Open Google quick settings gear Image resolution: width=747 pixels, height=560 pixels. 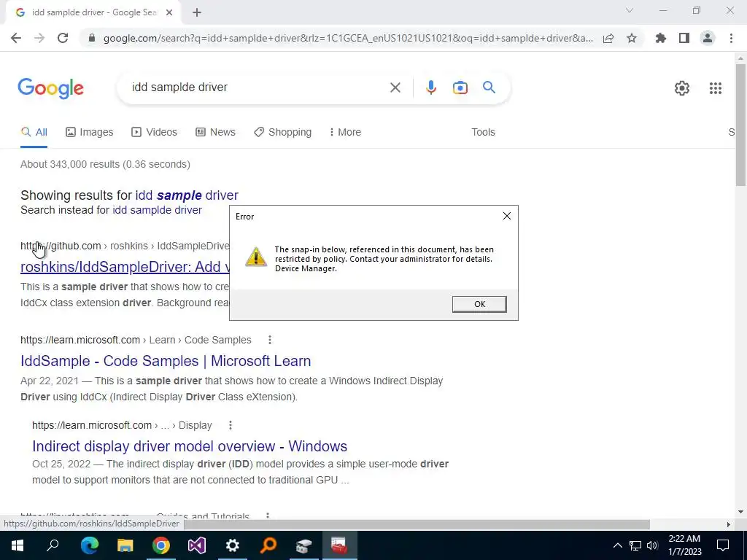click(x=682, y=88)
